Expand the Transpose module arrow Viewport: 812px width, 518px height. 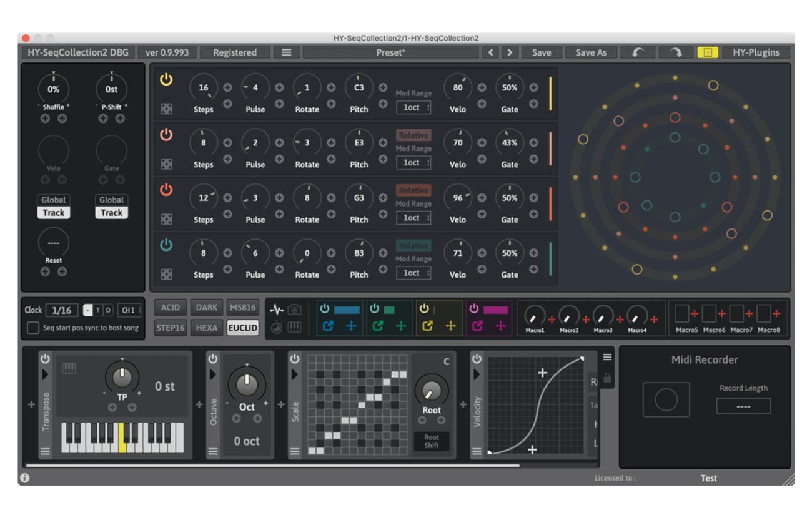tap(45, 374)
